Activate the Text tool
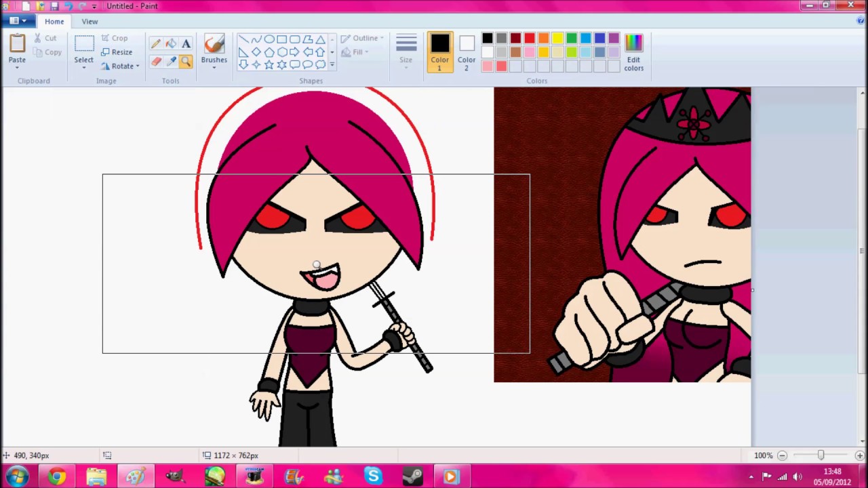Viewport: 868px width, 488px height. click(186, 44)
